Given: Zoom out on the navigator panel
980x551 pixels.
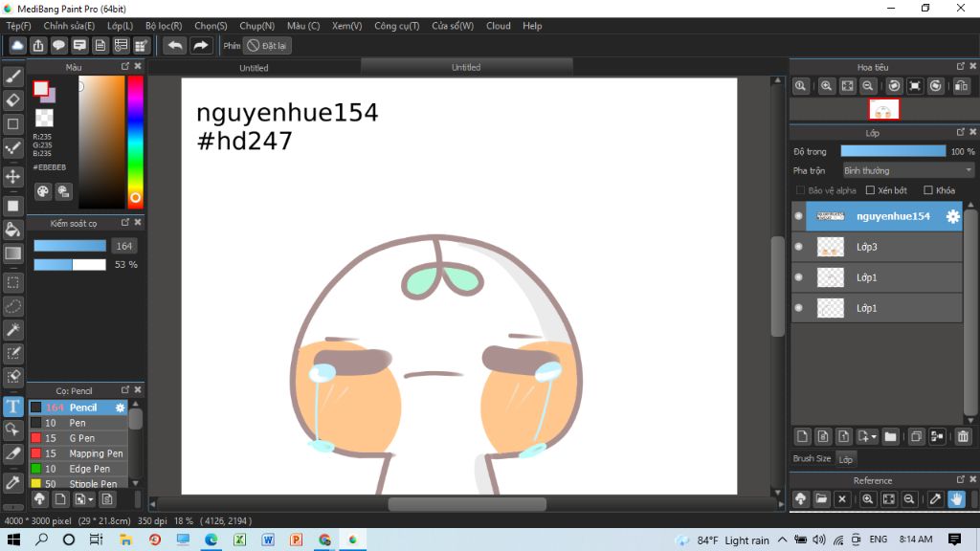Looking at the screenshot, I should (x=867, y=86).
